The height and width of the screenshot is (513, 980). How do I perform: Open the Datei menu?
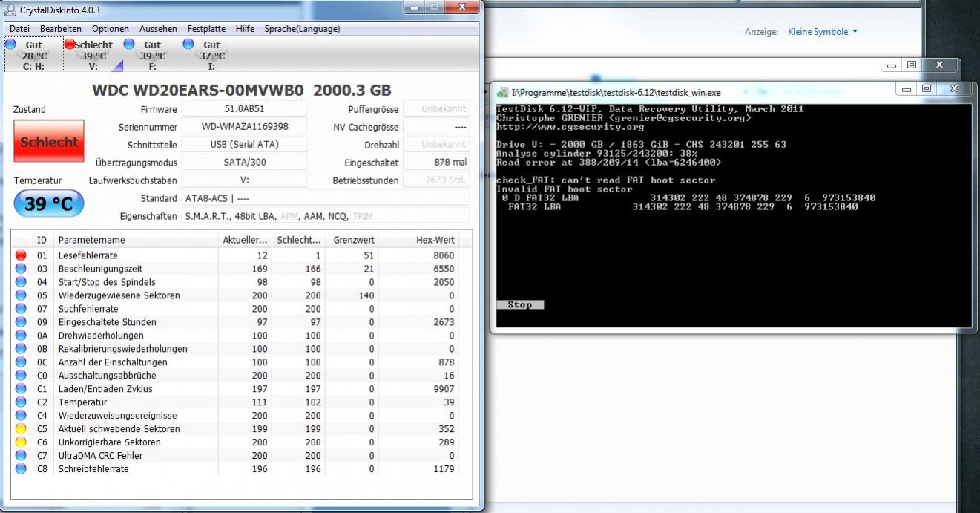pyautogui.click(x=19, y=29)
